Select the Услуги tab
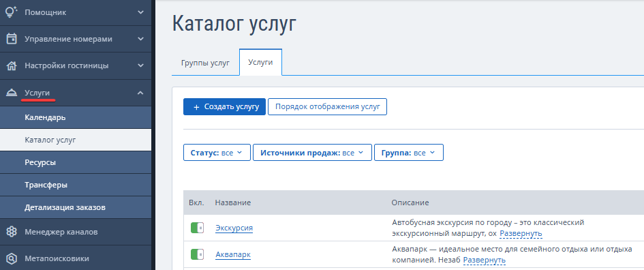Viewport: 644px width, 270px height. tap(260, 63)
